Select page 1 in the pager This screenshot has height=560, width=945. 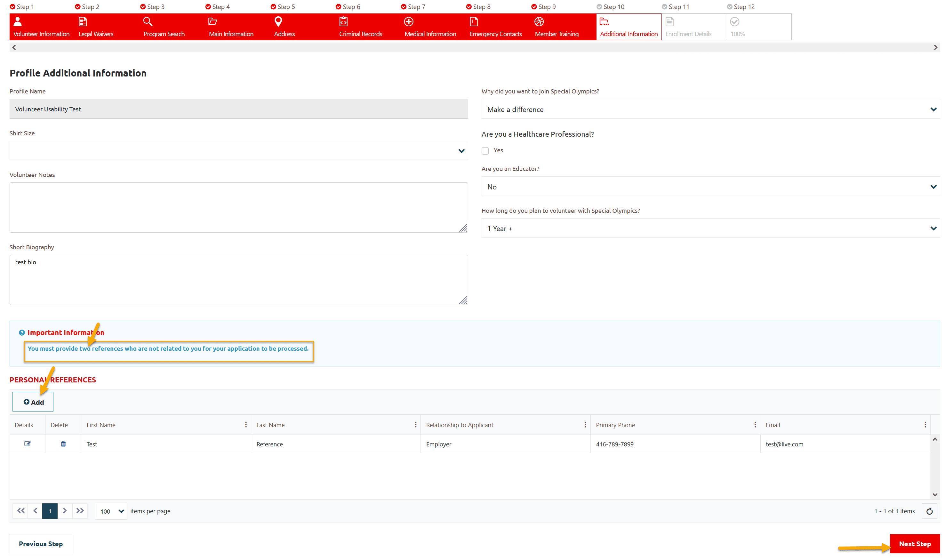pos(50,511)
